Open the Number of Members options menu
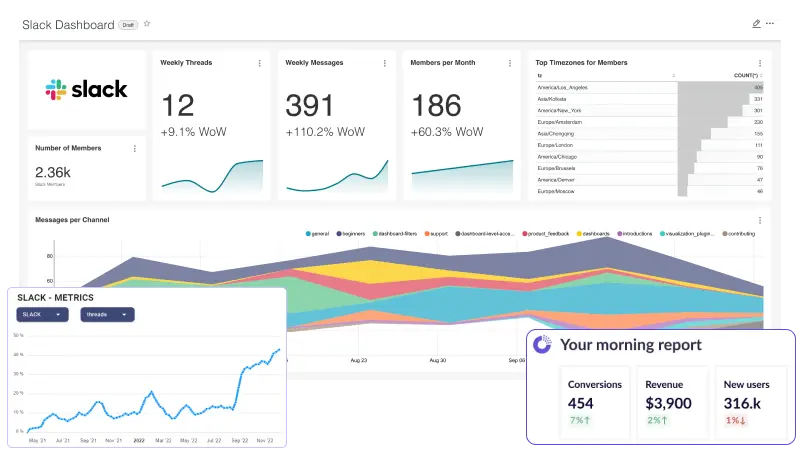The image size is (800, 454). 135,148
